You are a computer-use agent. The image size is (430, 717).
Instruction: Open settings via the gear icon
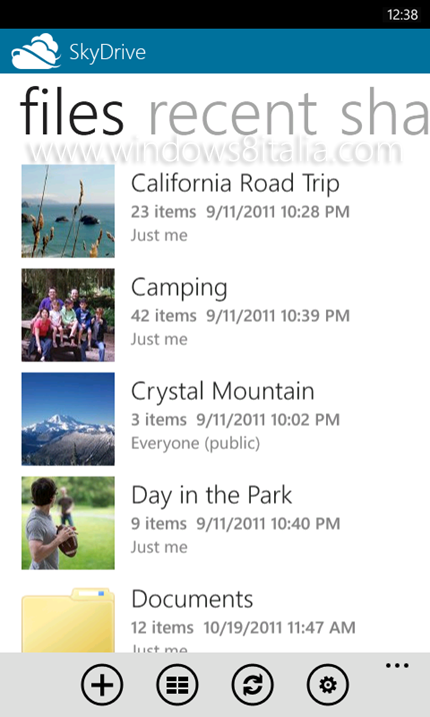click(328, 685)
